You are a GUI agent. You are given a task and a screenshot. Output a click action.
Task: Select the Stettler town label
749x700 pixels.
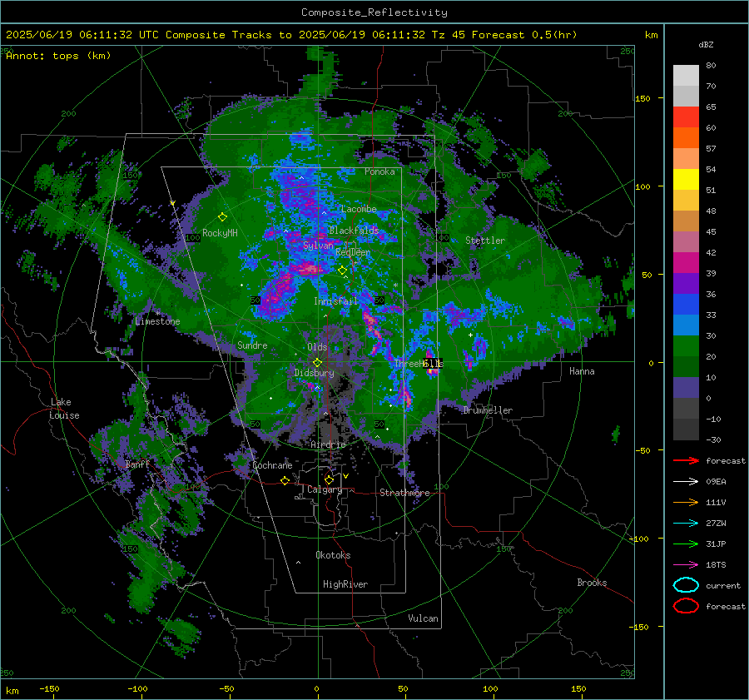tap(485, 241)
